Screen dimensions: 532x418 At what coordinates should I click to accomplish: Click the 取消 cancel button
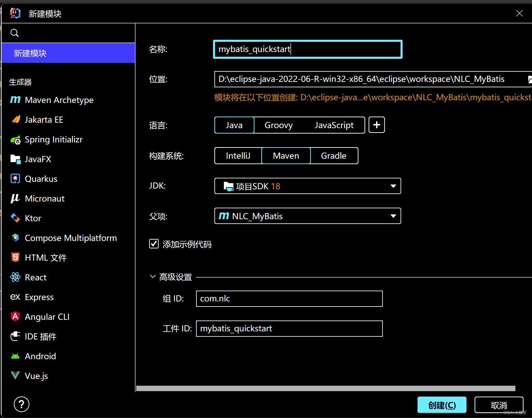point(499,405)
